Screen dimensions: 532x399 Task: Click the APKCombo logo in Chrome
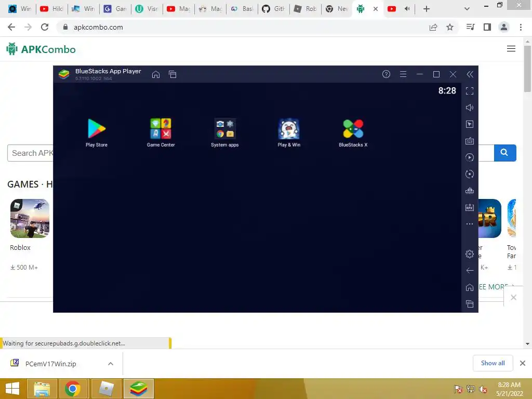pyautogui.click(x=41, y=49)
